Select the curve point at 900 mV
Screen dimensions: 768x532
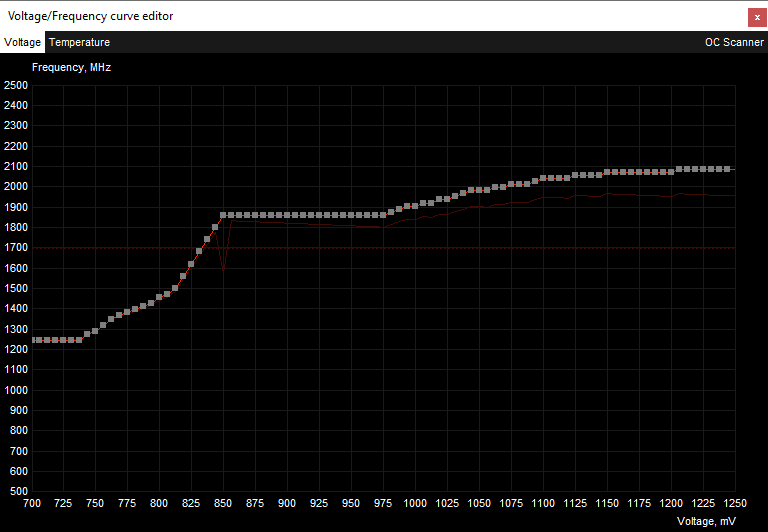pos(287,215)
